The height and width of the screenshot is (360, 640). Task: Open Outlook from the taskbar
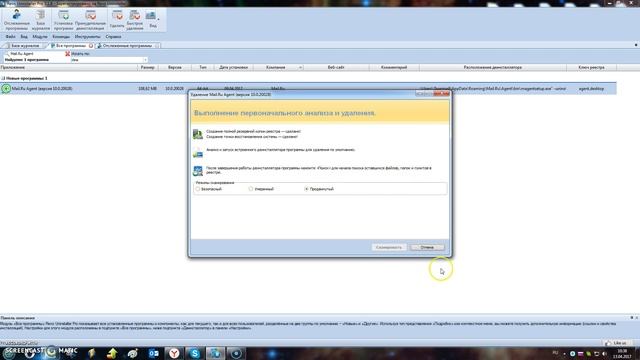click(x=153, y=353)
